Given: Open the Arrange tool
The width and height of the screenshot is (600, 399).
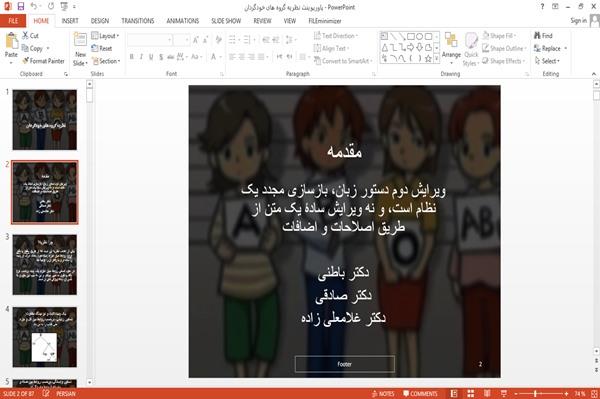Looking at the screenshot, I should [451, 46].
